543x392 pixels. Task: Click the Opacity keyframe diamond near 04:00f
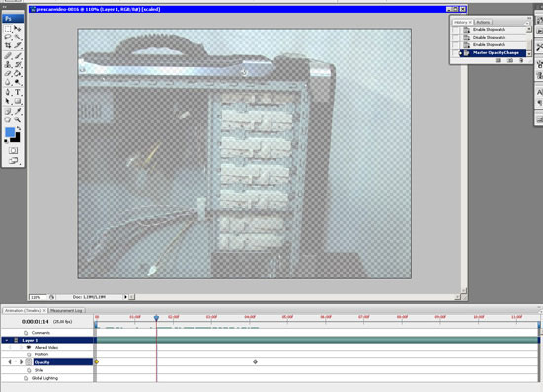coord(256,362)
